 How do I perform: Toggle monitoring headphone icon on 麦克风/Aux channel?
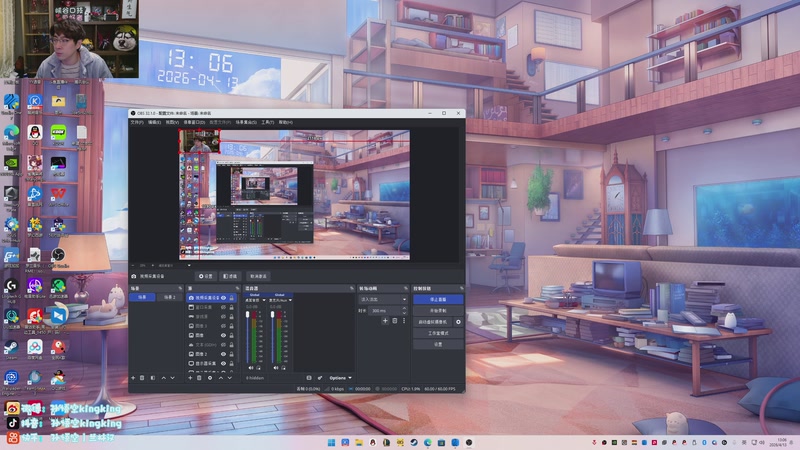tap(283, 367)
